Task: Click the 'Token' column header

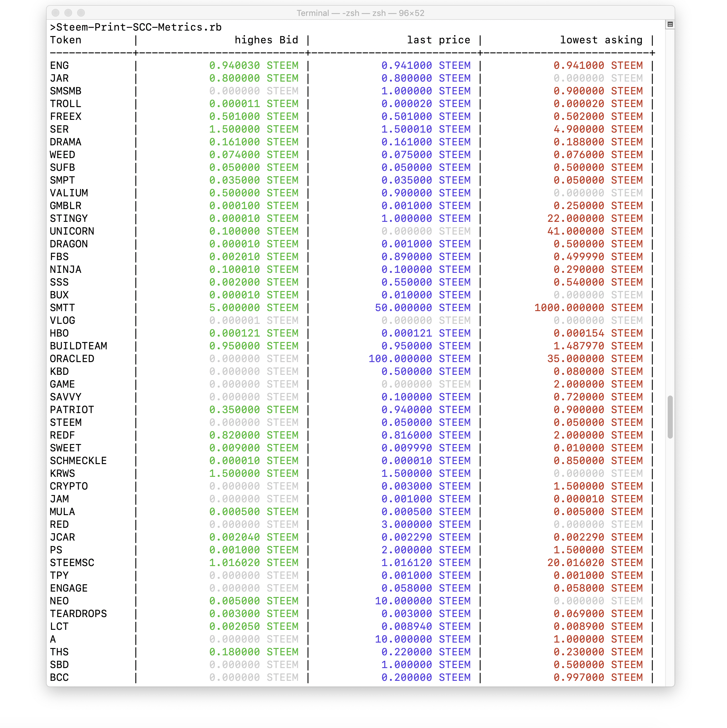Action: click(x=66, y=40)
